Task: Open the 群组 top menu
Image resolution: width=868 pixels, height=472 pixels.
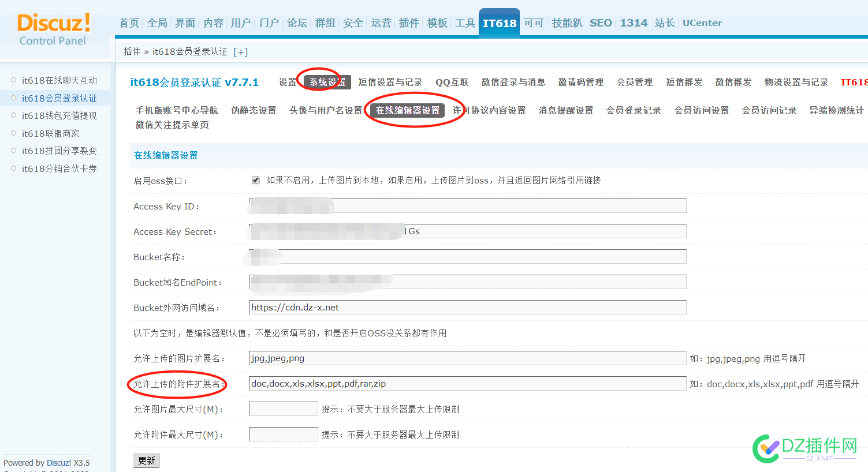Action: click(x=325, y=23)
